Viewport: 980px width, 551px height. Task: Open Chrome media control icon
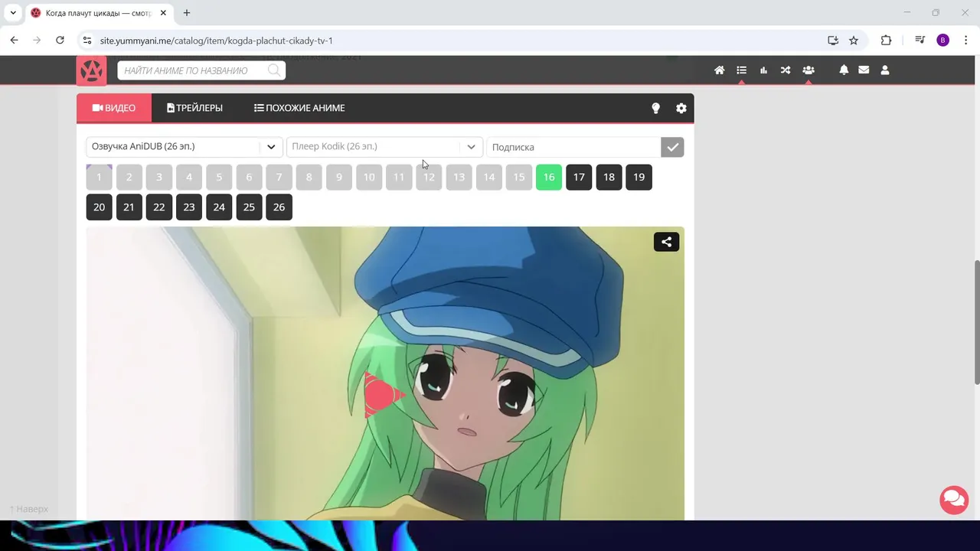(920, 41)
